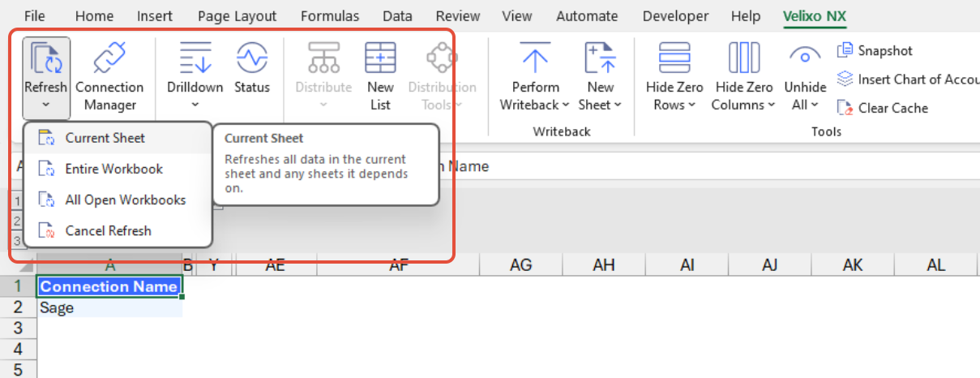
Task: Select column header AE
Action: [276, 265]
